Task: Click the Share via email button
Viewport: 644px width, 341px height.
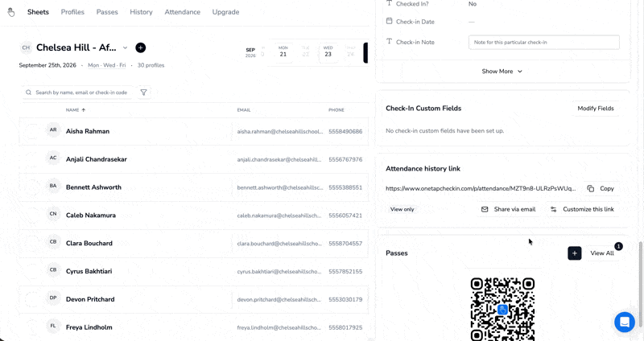Action: click(509, 209)
